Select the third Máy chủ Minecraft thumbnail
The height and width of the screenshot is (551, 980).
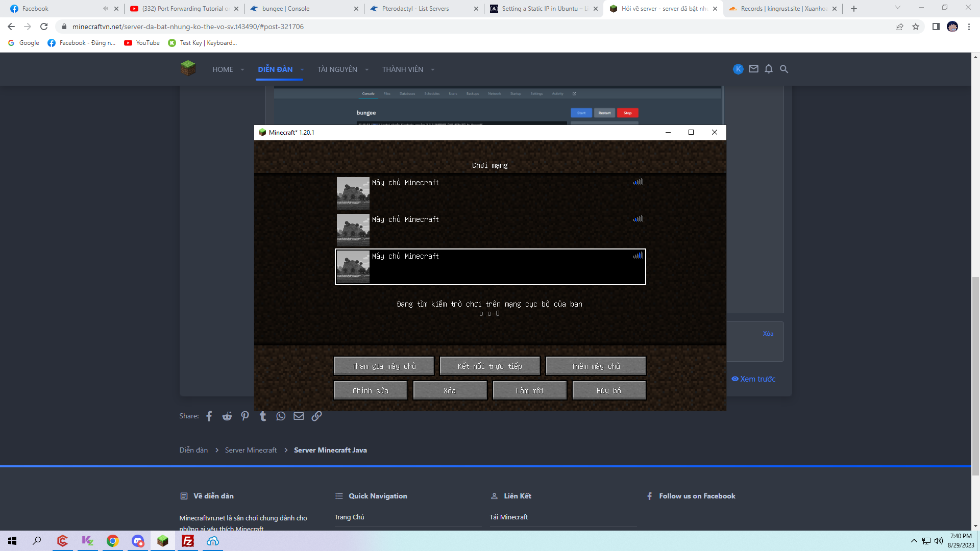[353, 267]
